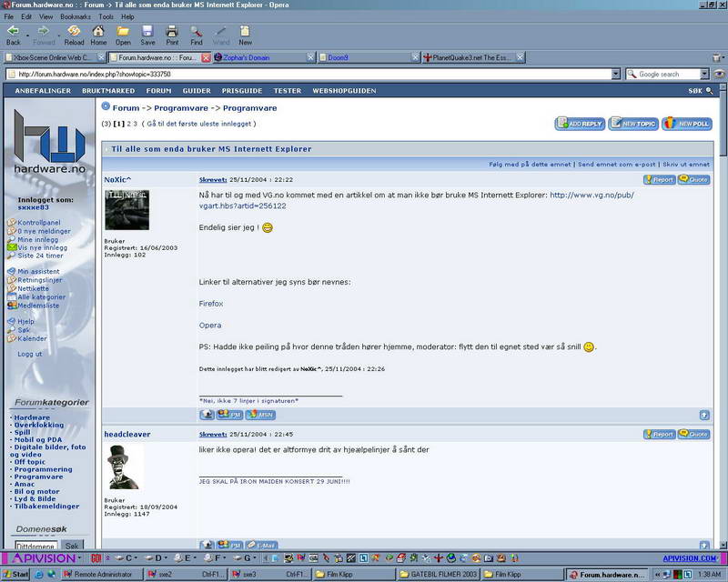Open headcleaver profile icon below post
This screenshot has width=728, height=582.
[x=207, y=545]
